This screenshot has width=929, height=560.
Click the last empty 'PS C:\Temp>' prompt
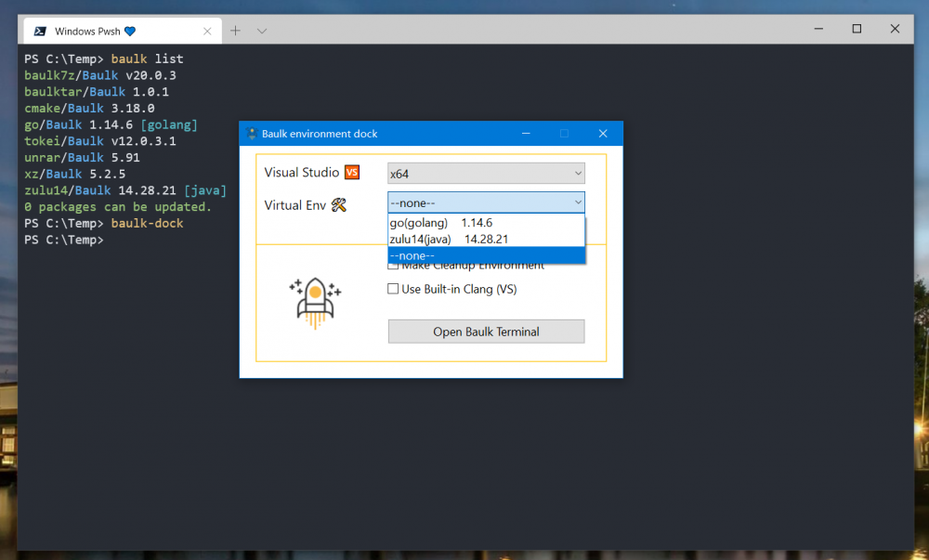pyautogui.click(x=64, y=240)
